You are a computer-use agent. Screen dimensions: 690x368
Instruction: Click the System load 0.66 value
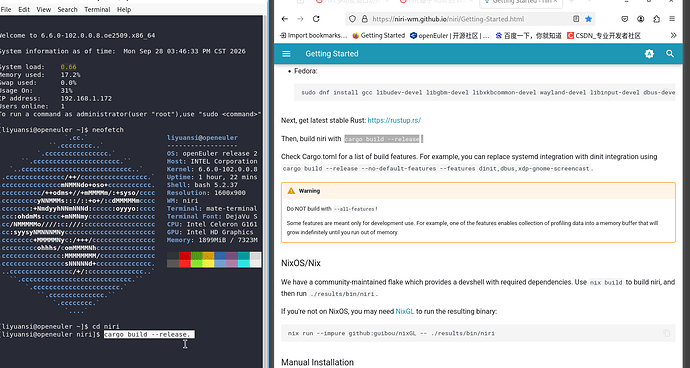(69, 67)
